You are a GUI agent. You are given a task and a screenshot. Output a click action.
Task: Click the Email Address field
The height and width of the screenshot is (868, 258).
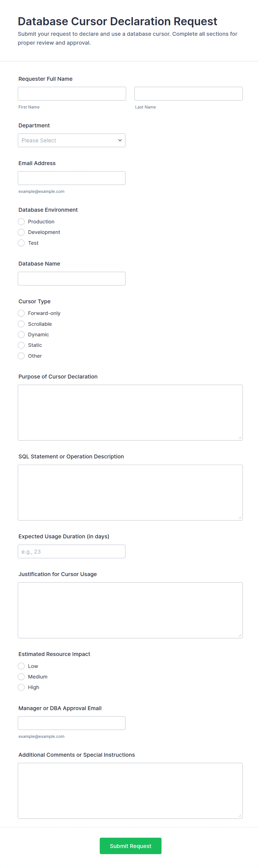pos(71,178)
